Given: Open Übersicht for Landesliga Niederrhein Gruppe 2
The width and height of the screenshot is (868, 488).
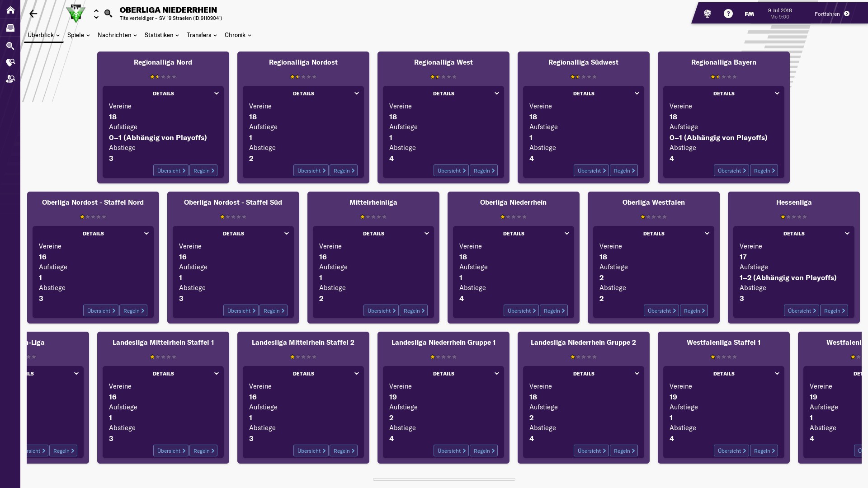Looking at the screenshot, I should pos(591,451).
